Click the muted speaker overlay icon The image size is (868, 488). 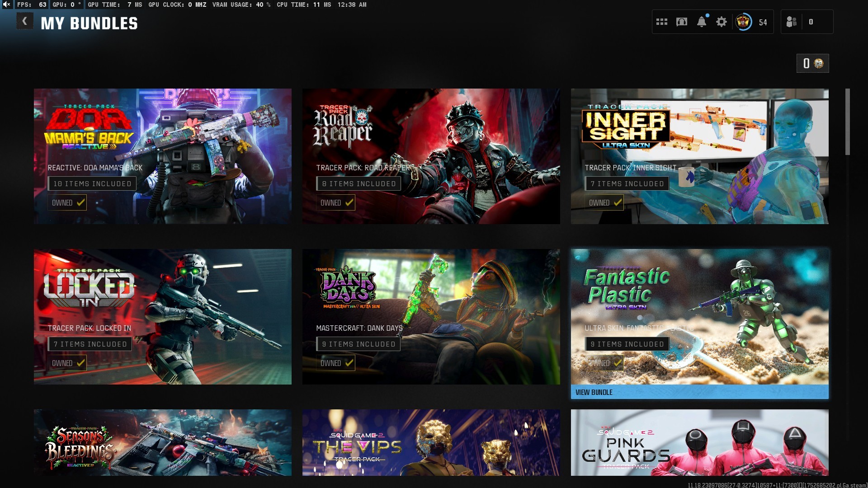(6, 5)
